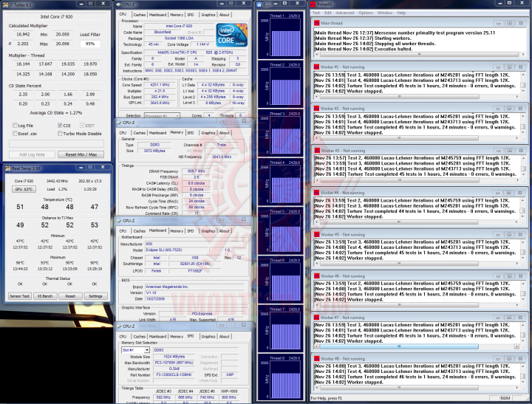Open the Edit menu in Prime95

click(x=328, y=13)
